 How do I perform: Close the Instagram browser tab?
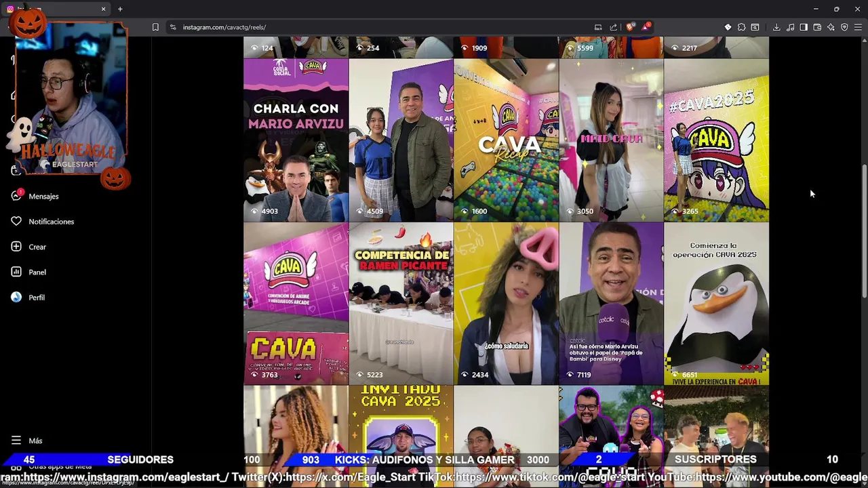(x=103, y=9)
